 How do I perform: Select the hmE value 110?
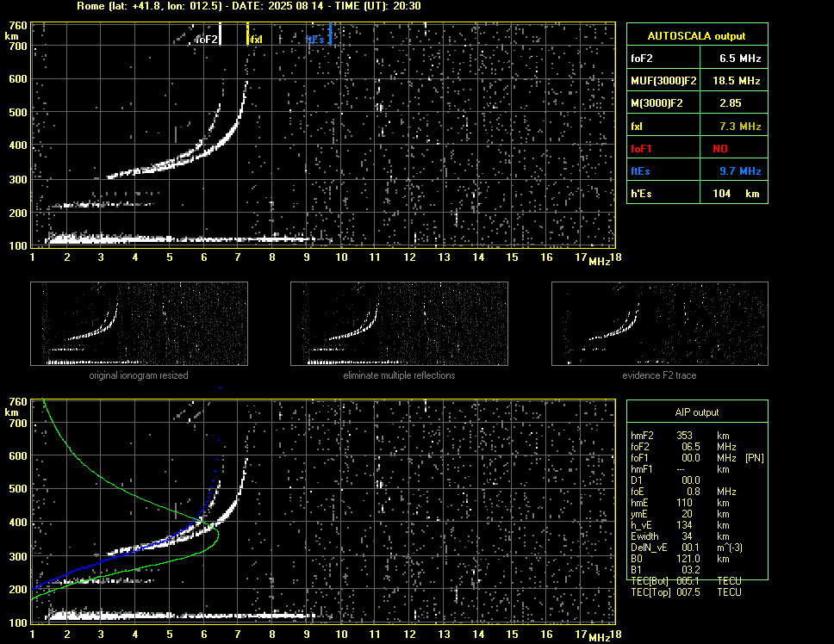tap(685, 503)
